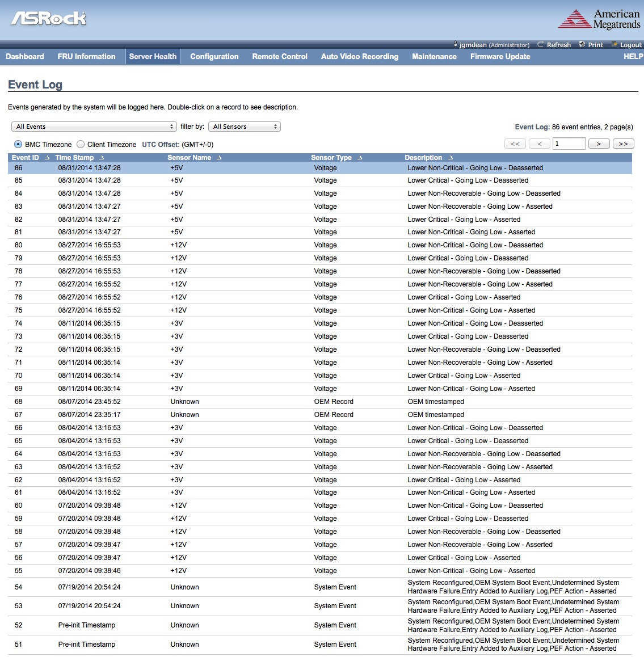644x657 pixels.
Task: Select event 68 OEM Record row
Action: pyautogui.click(x=319, y=402)
